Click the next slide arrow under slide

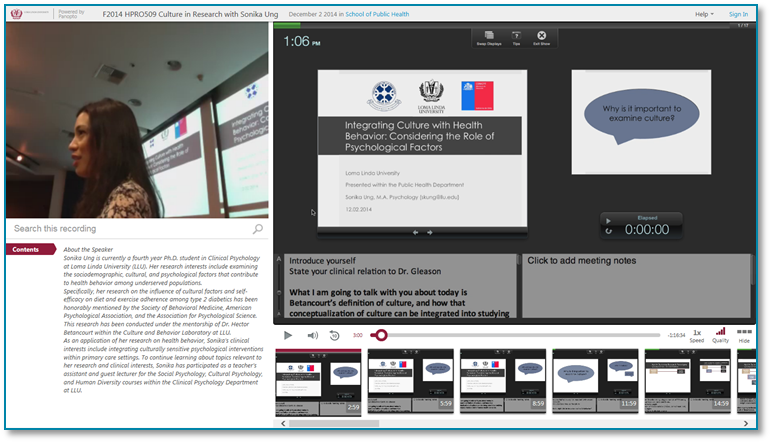(x=430, y=233)
